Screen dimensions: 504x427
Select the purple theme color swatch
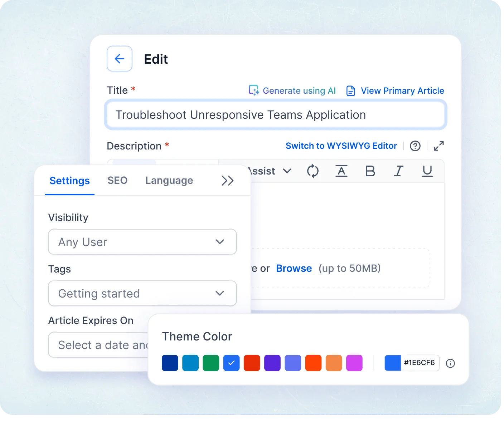click(x=272, y=363)
